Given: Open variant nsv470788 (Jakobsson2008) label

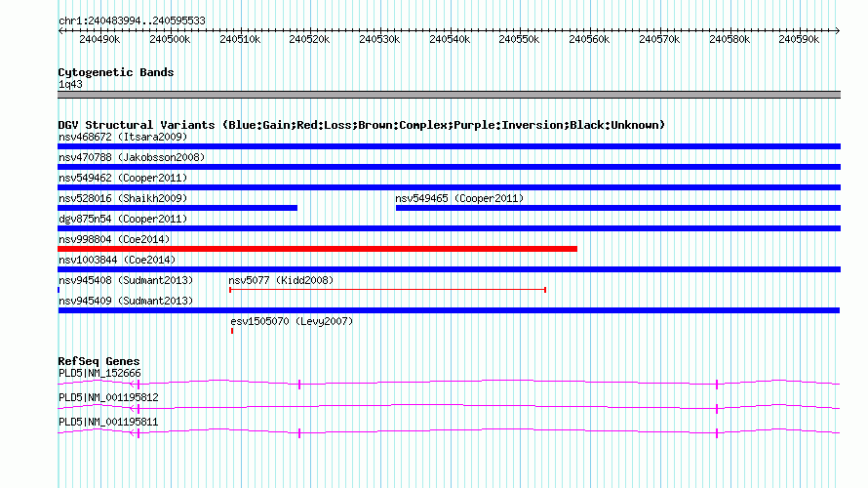Looking at the screenshot, I should (x=132, y=157).
